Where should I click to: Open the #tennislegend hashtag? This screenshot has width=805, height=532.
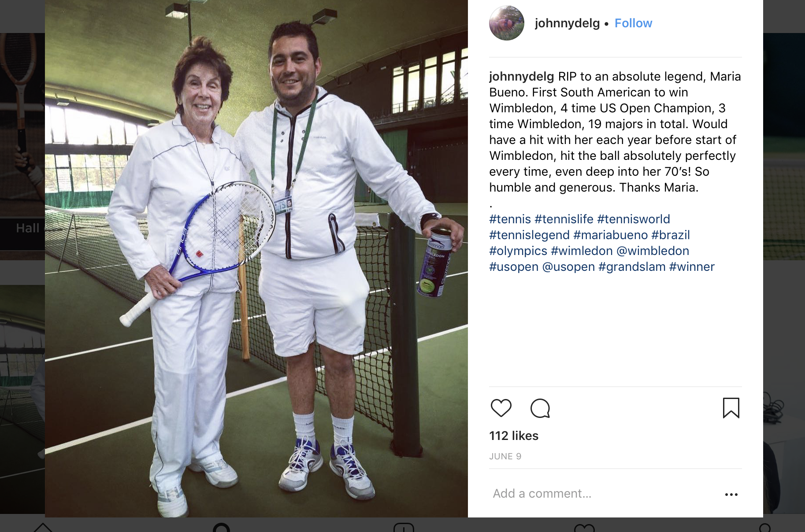[x=529, y=235]
